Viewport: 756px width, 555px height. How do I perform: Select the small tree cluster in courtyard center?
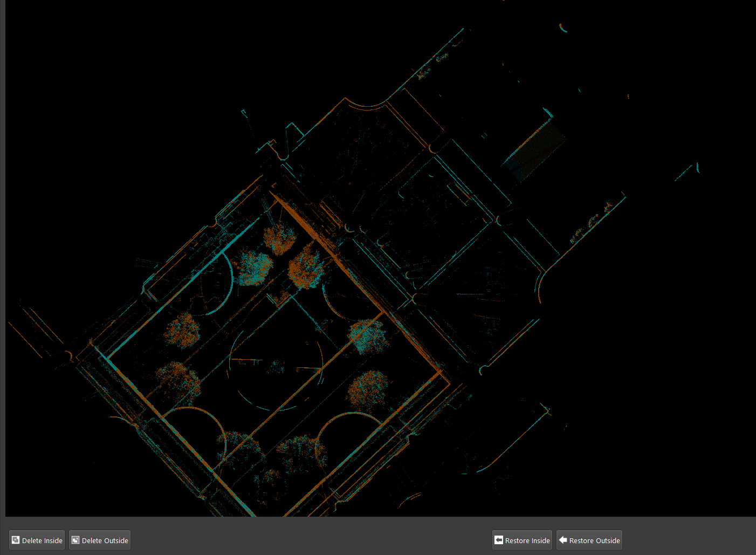[x=276, y=367]
